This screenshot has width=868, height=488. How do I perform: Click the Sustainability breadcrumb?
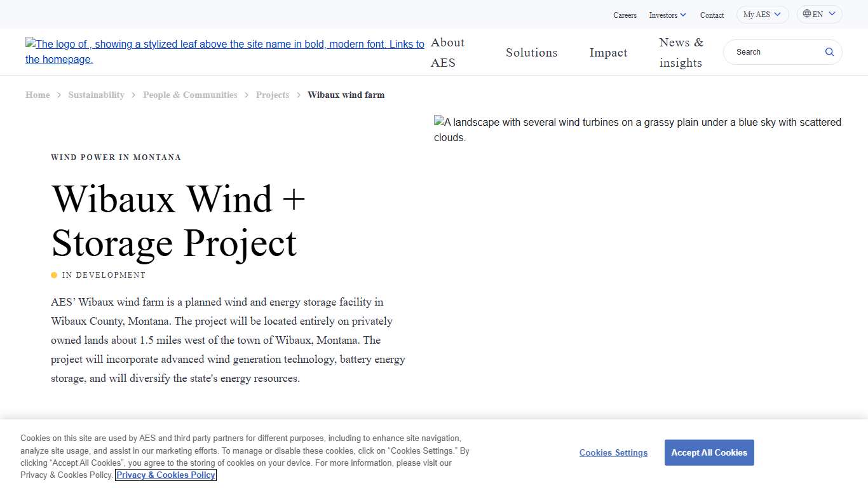pyautogui.click(x=96, y=94)
